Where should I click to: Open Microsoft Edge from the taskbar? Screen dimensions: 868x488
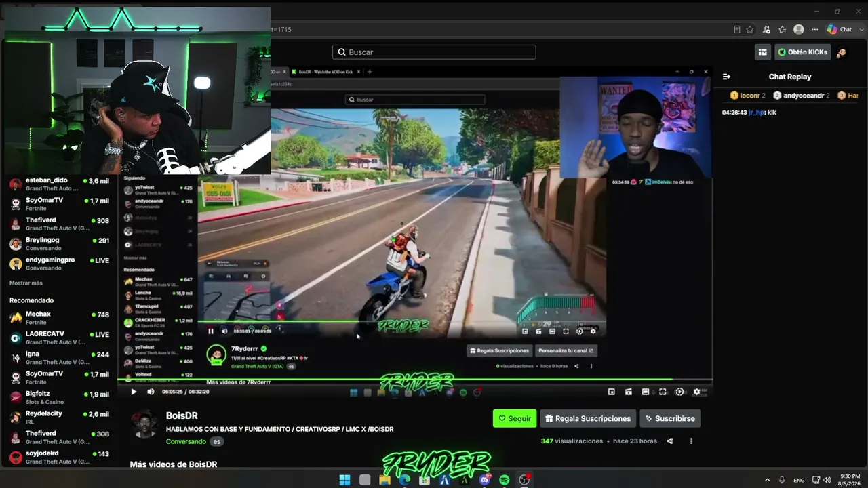[405, 480]
